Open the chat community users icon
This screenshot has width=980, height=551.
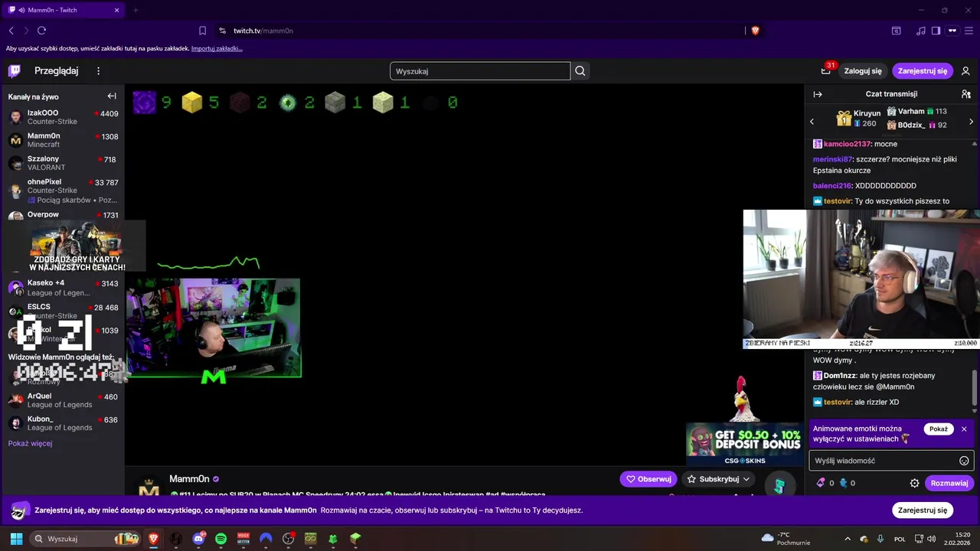966,94
